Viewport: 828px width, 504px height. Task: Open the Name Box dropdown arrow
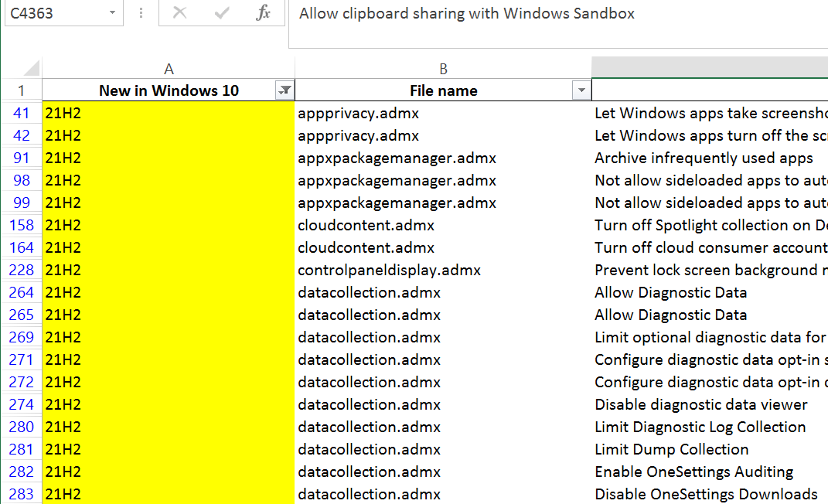(112, 12)
